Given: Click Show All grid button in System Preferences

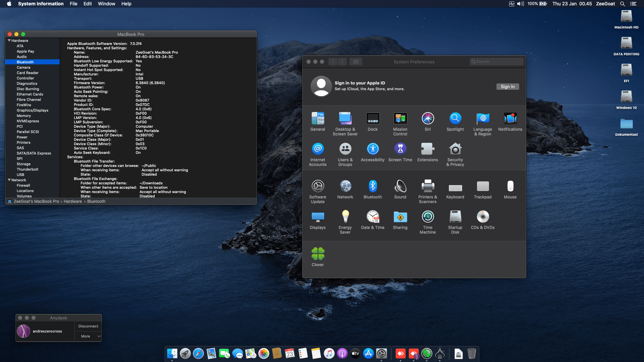Looking at the screenshot, I should (x=356, y=62).
